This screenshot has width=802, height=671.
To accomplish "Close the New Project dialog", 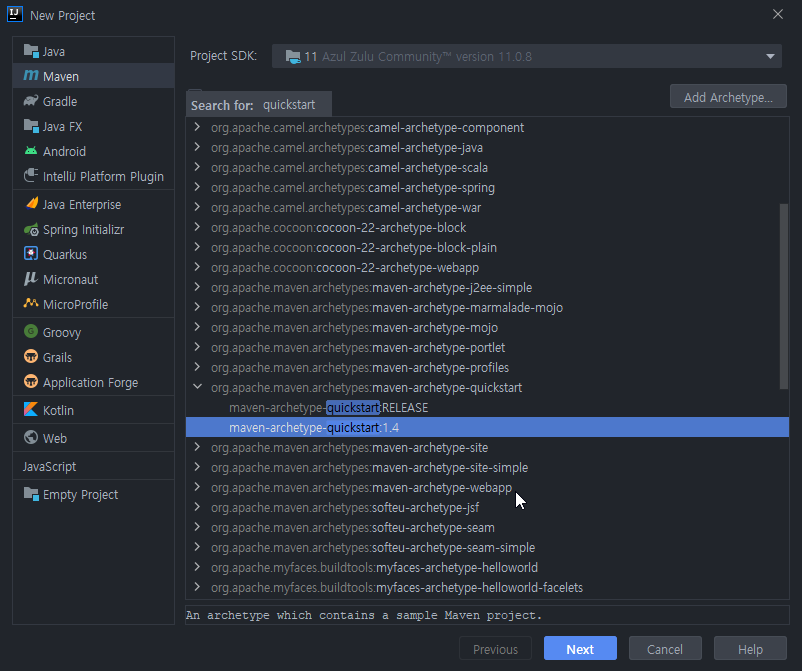I will coord(777,14).
